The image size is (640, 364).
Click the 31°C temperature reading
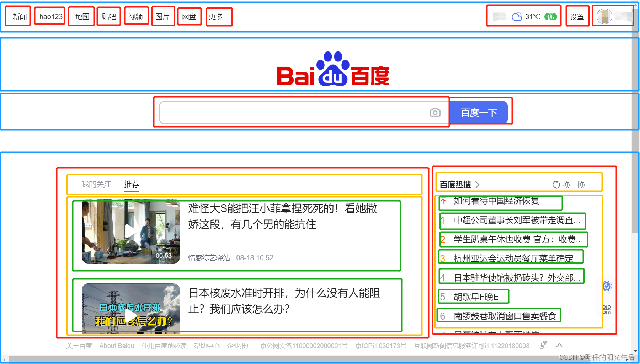pos(532,17)
